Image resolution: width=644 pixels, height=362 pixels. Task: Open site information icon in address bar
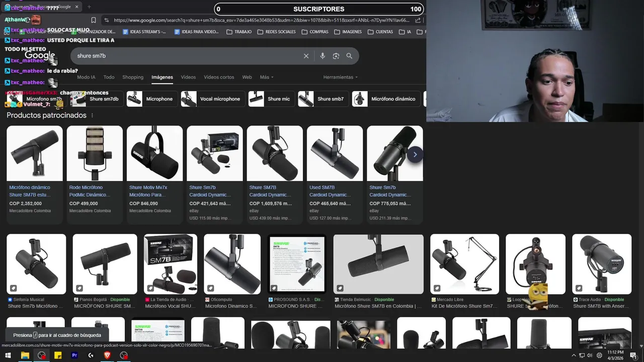tap(106, 20)
